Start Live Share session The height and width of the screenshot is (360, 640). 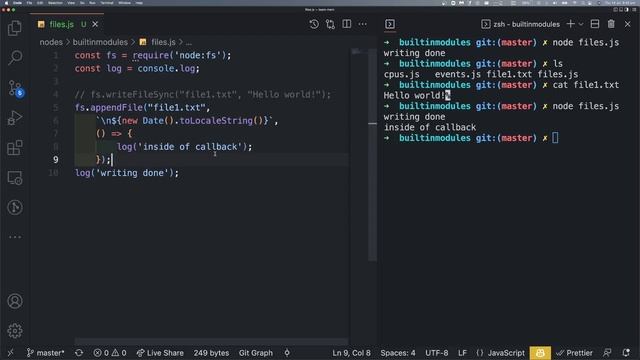pos(160,353)
